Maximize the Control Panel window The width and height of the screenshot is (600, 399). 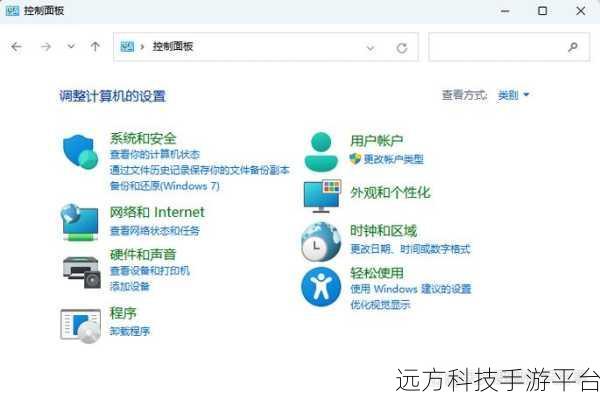(542, 11)
